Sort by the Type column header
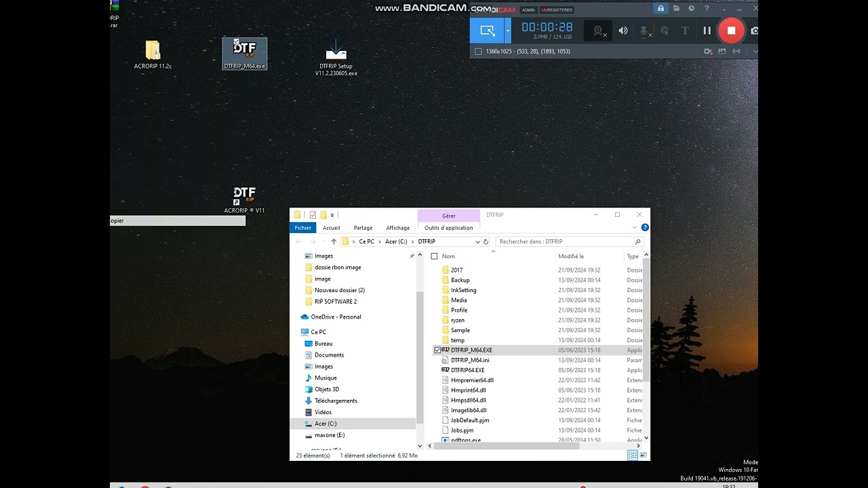Viewport: 868px width, 488px height. 633,256
